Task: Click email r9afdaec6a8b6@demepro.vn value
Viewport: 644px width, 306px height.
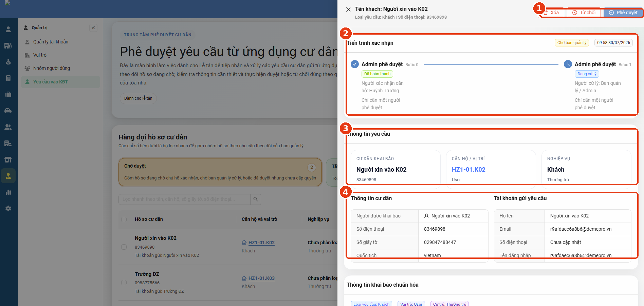Action: pos(581,229)
